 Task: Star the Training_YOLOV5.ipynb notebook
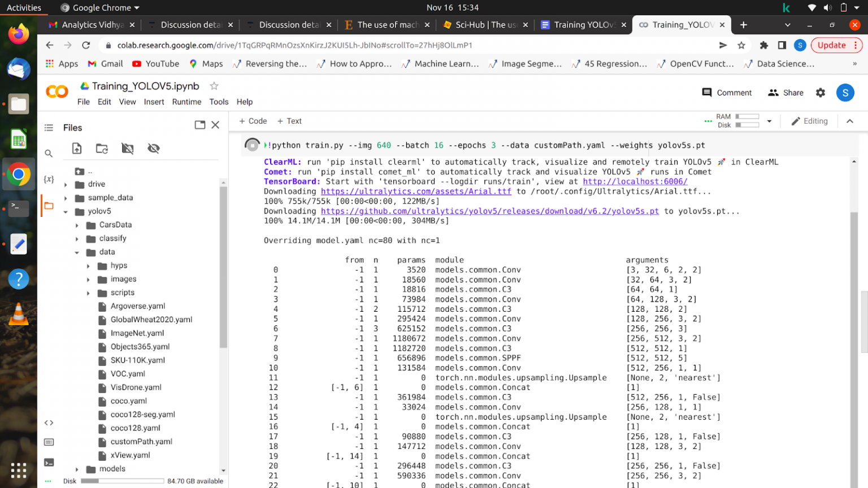click(x=213, y=86)
